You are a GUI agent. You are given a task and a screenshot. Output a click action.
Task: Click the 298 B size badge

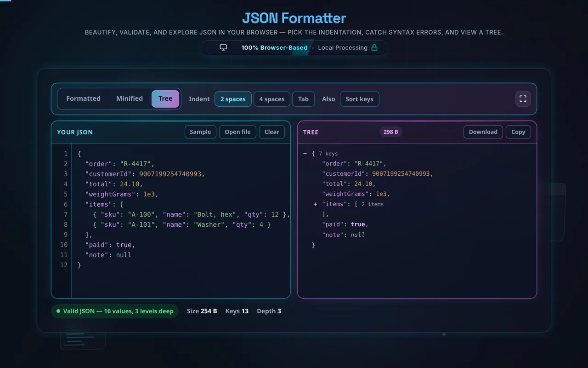pyautogui.click(x=390, y=132)
